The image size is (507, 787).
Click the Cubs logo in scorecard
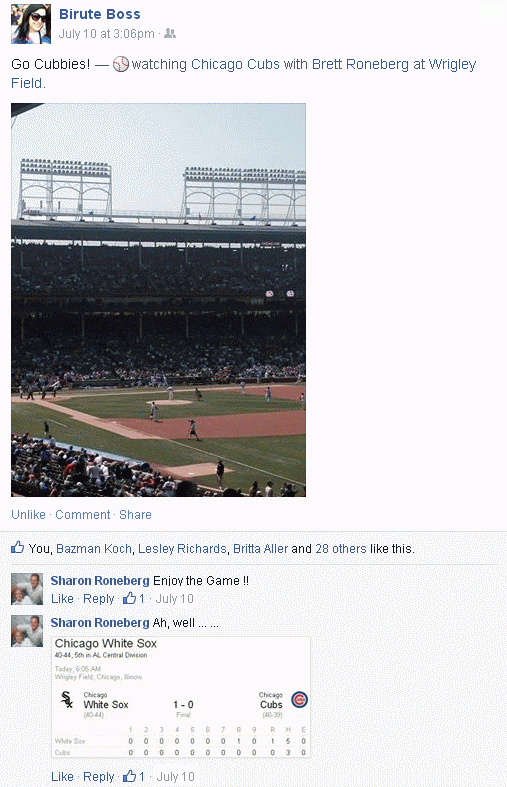click(x=299, y=700)
